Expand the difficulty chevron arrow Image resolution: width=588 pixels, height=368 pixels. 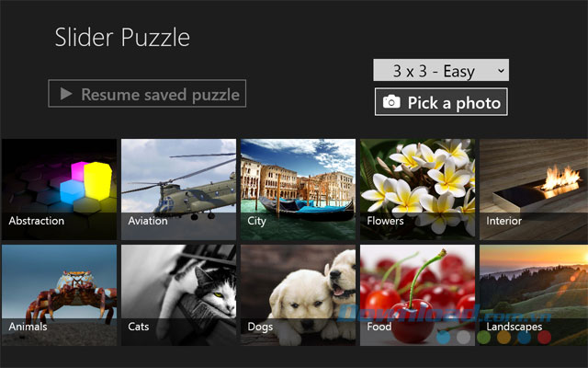(501, 70)
